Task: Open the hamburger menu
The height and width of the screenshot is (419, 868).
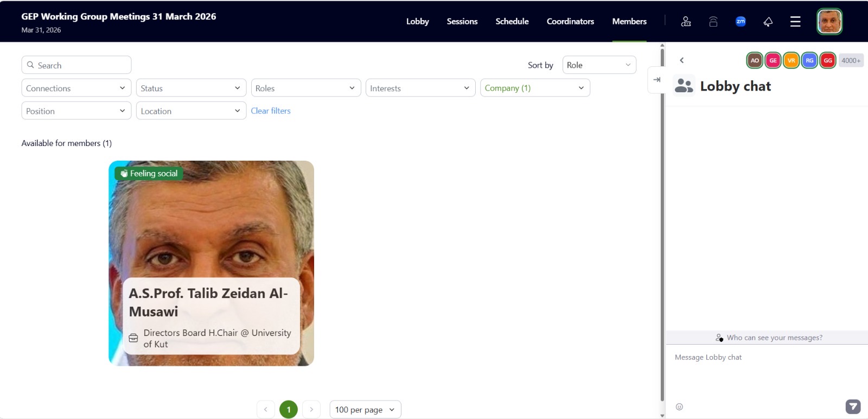Action: [795, 22]
